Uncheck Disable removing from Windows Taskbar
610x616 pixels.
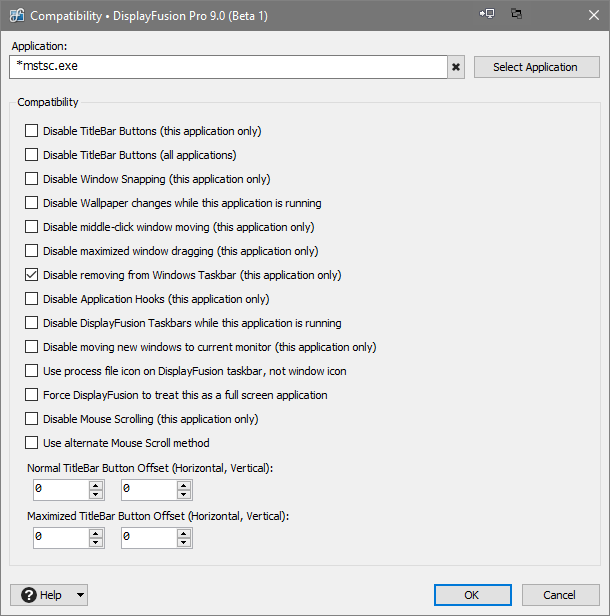tap(32, 275)
